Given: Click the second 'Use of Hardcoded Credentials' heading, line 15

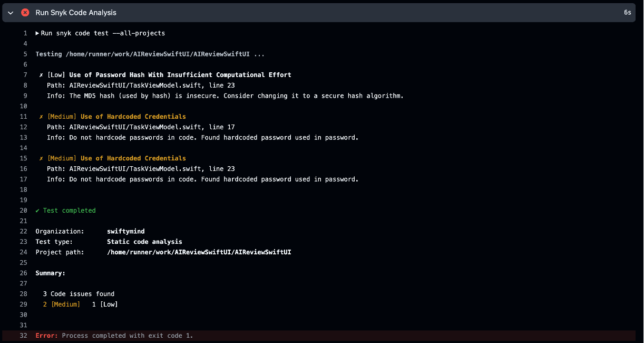Looking at the screenshot, I should click(133, 158).
